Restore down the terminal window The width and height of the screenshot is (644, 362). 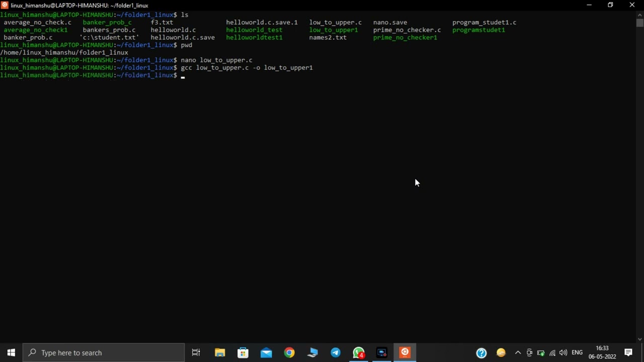(610, 5)
